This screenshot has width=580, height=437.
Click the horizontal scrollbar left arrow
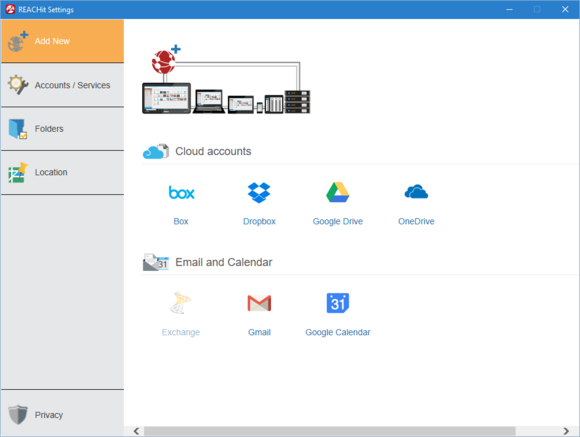(136, 431)
